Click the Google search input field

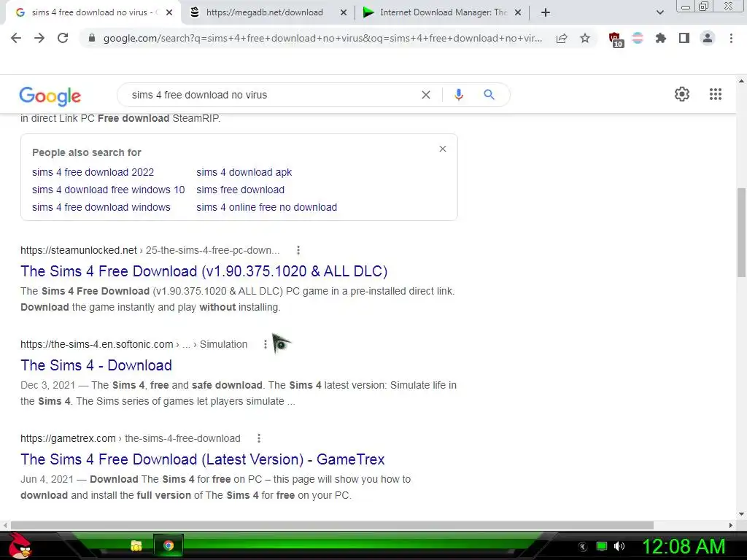pyautogui.click(x=271, y=95)
